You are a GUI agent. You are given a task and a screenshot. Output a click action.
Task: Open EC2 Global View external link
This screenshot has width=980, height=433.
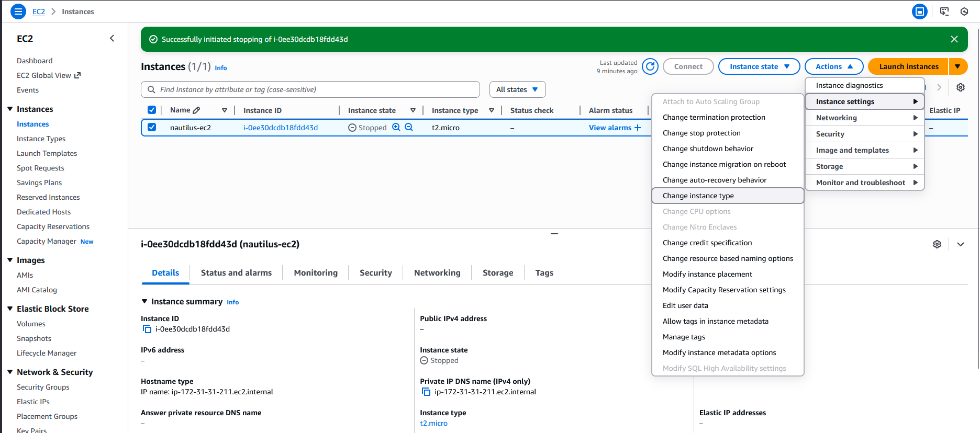tap(49, 75)
